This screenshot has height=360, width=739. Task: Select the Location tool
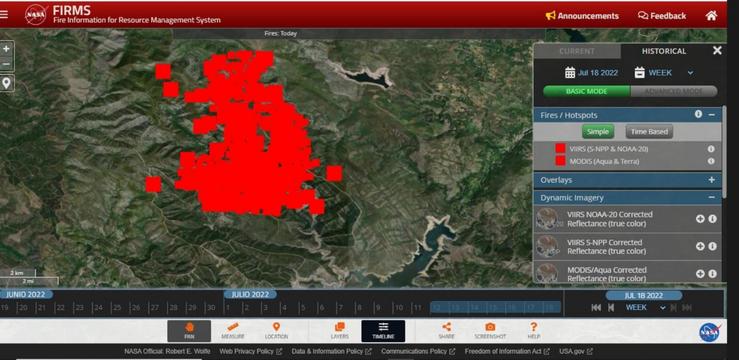tap(276, 331)
